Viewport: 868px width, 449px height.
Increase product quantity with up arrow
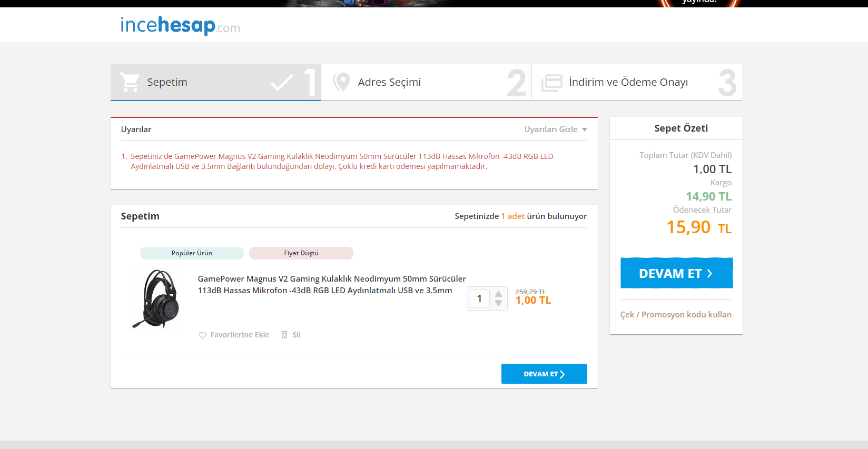[x=498, y=294]
